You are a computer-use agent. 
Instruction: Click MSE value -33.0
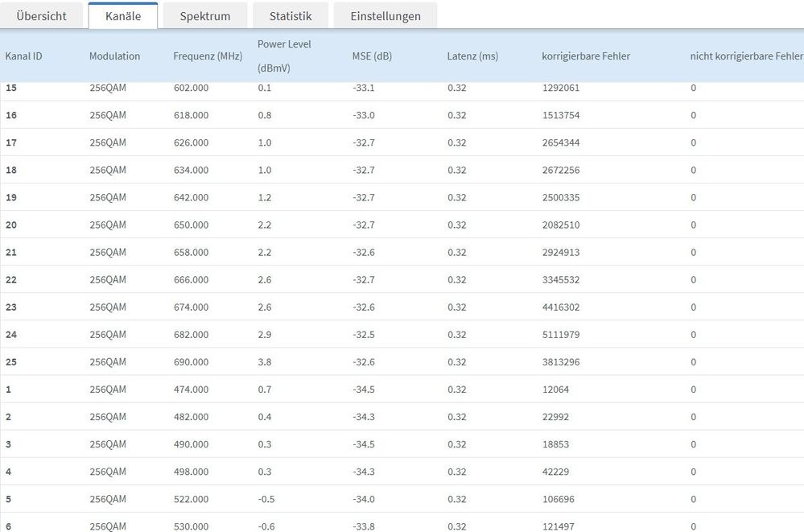click(x=364, y=115)
